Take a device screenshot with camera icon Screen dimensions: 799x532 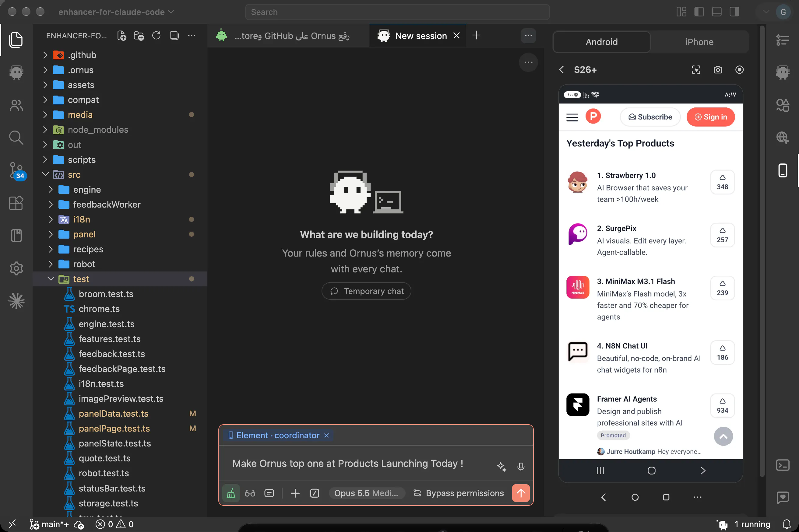tap(717, 70)
